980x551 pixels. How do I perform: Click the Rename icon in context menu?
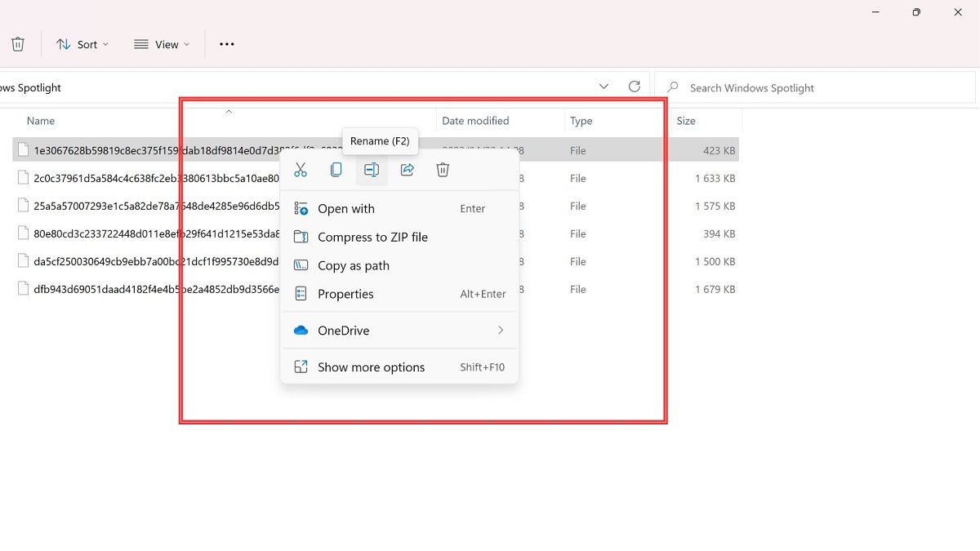pyautogui.click(x=372, y=169)
